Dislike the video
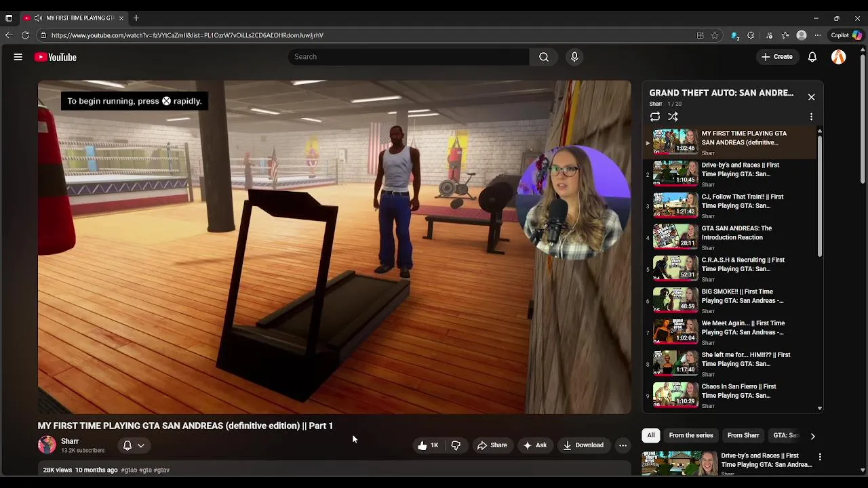868x488 pixels. (456, 445)
